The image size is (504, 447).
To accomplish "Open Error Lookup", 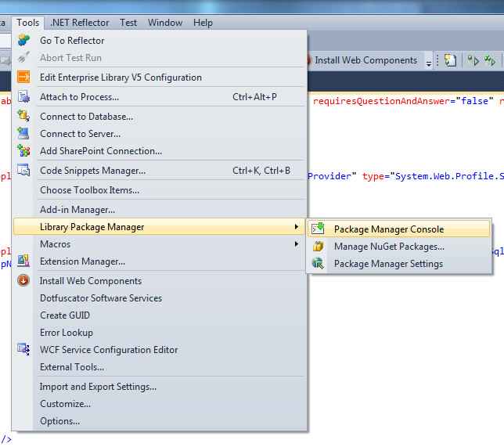I will 159,333.
